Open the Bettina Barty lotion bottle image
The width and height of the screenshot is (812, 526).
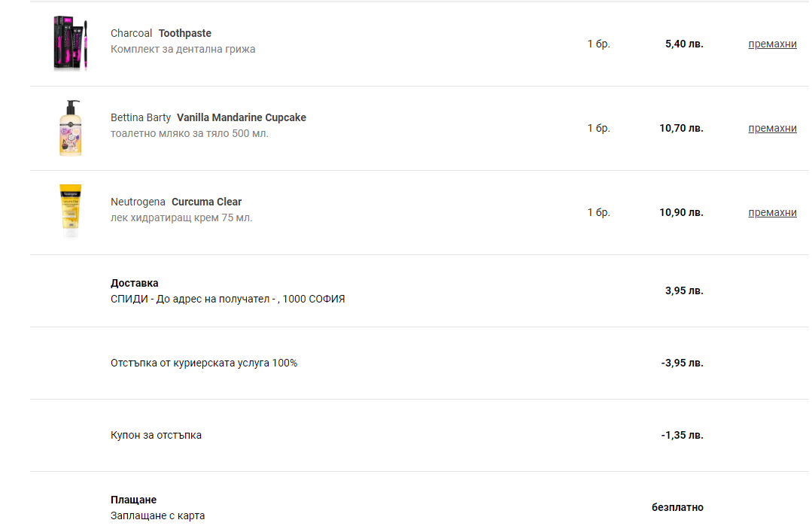tap(71, 128)
